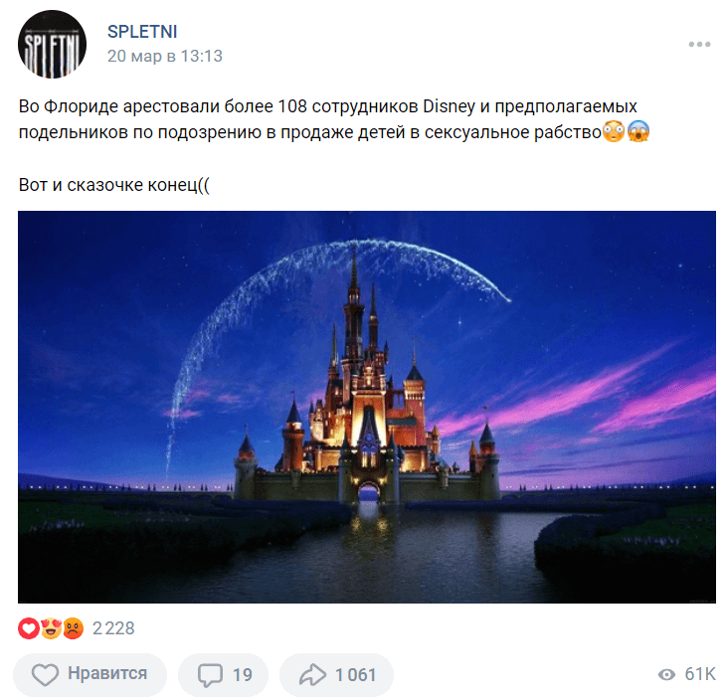The height and width of the screenshot is (700, 728).
Task: Open the comments speech bubble icon
Action: point(210,675)
